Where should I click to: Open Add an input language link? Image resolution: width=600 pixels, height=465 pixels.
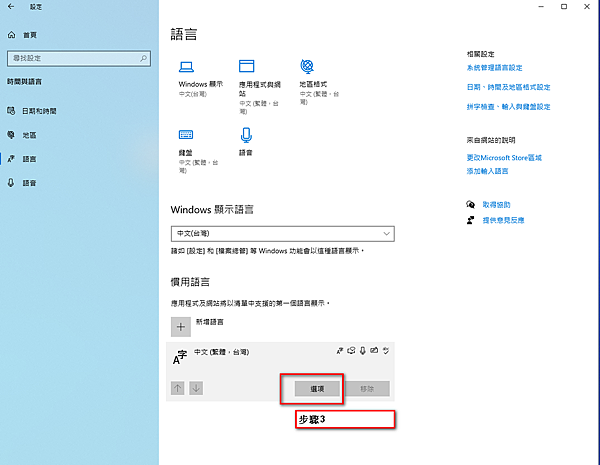487,171
